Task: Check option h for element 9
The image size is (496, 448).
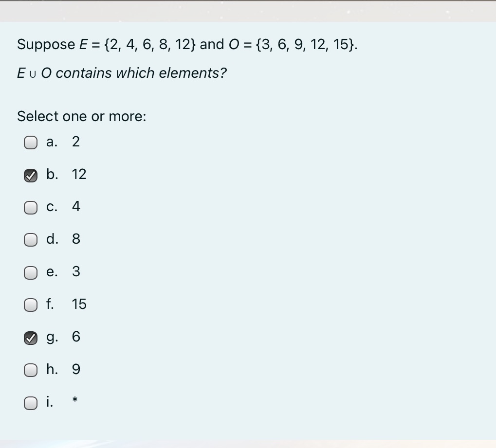Action: 31,370
